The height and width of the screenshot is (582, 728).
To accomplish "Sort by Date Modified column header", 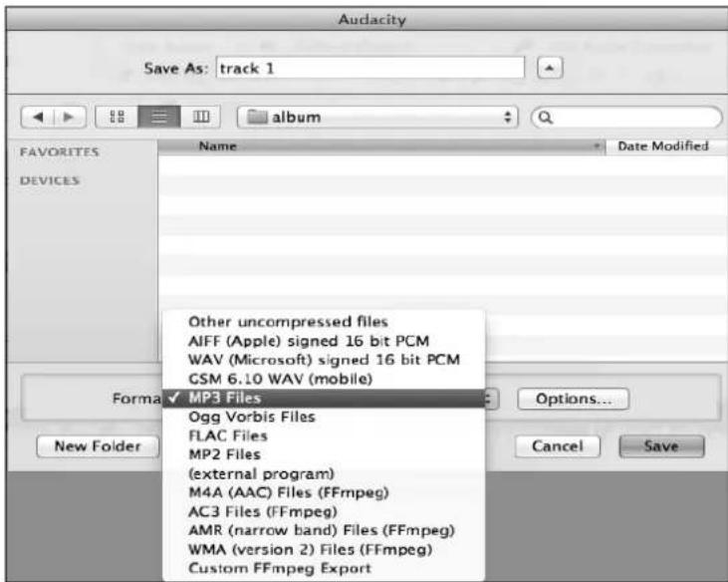I will pos(666,146).
